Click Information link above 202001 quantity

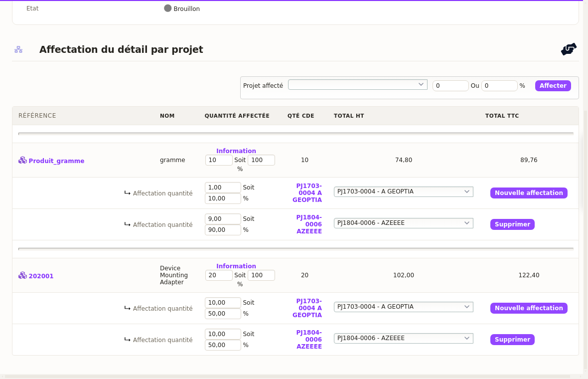[x=236, y=266]
